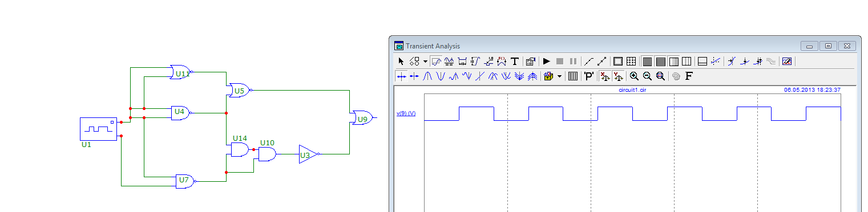Click the yellow toolbox icon
The height and width of the screenshot is (212, 868).
point(549,76)
